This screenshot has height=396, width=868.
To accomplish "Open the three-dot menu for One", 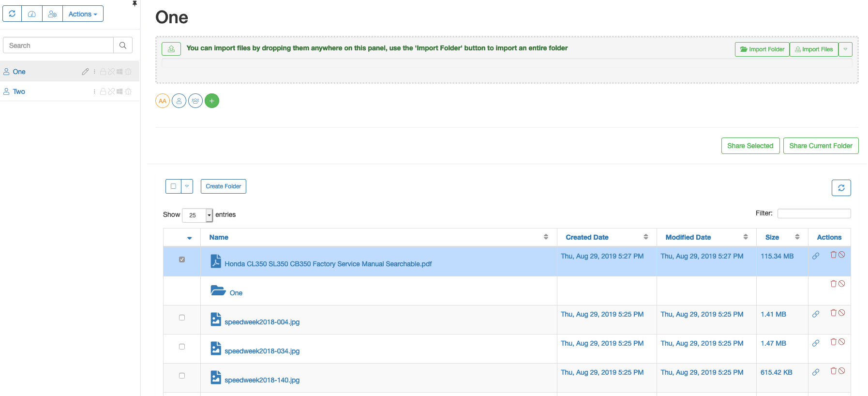I will point(94,72).
